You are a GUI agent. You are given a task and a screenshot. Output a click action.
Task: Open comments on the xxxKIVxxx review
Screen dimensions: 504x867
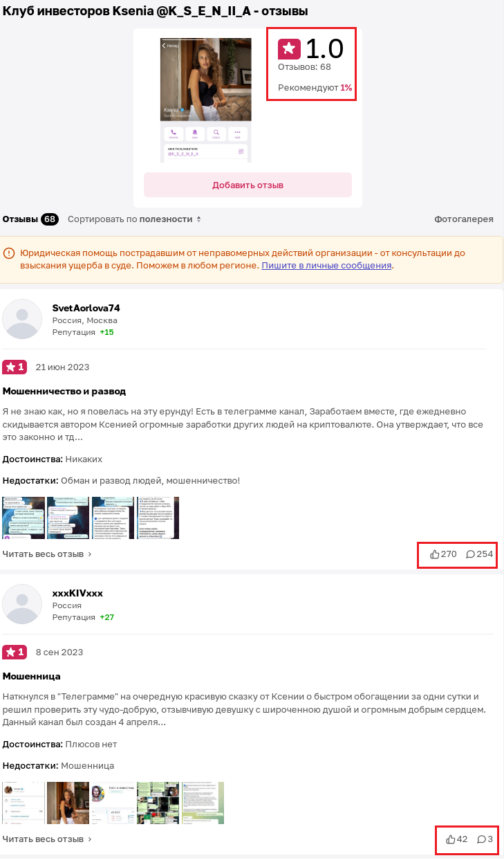[x=481, y=839]
